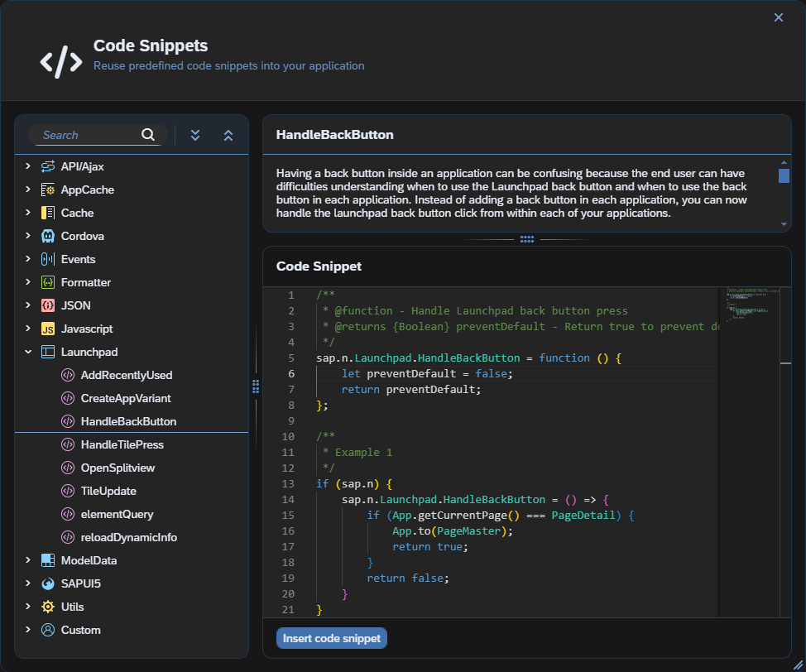Screen dimensions: 806x672
Task: Click the search magnifier icon
Action: pyautogui.click(x=148, y=135)
